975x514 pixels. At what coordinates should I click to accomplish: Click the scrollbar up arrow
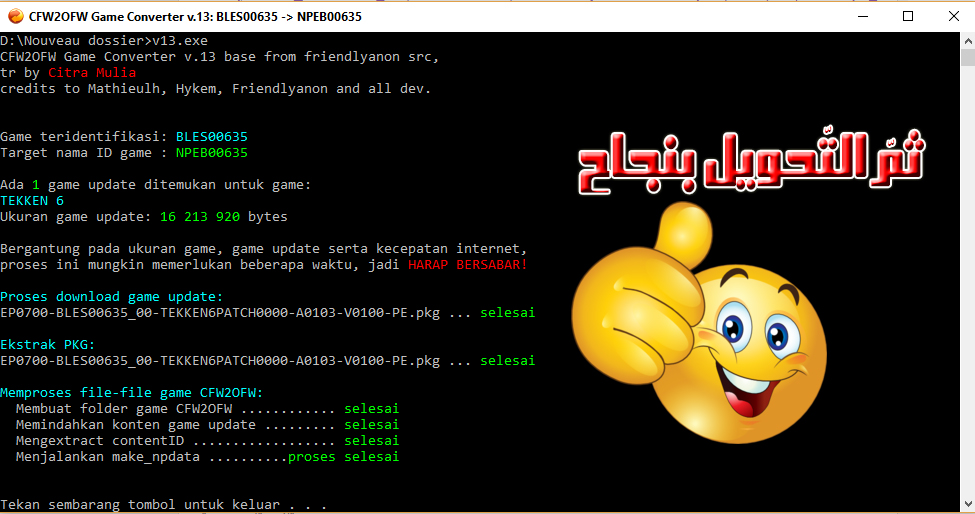[967, 41]
